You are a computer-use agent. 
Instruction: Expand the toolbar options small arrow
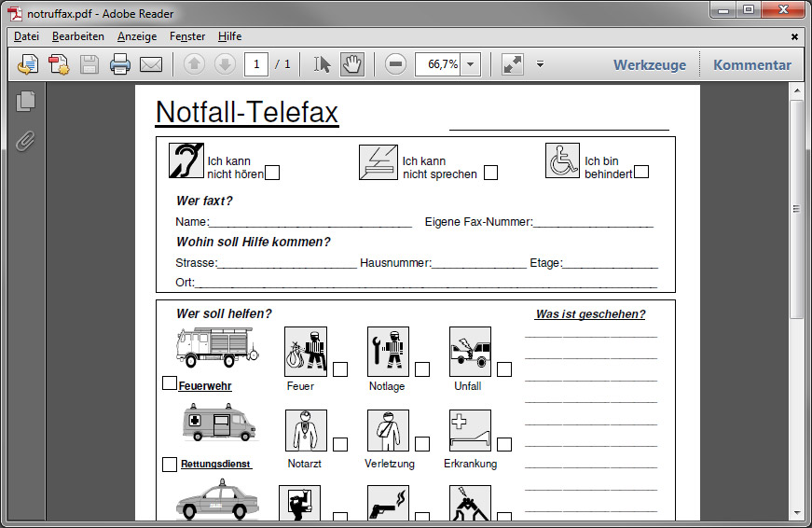tap(540, 64)
